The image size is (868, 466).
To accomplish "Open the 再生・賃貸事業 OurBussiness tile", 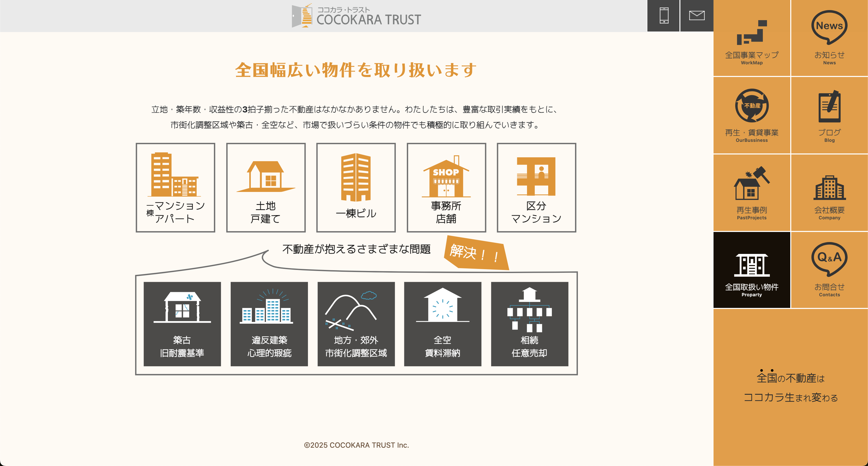I will point(751,115).
